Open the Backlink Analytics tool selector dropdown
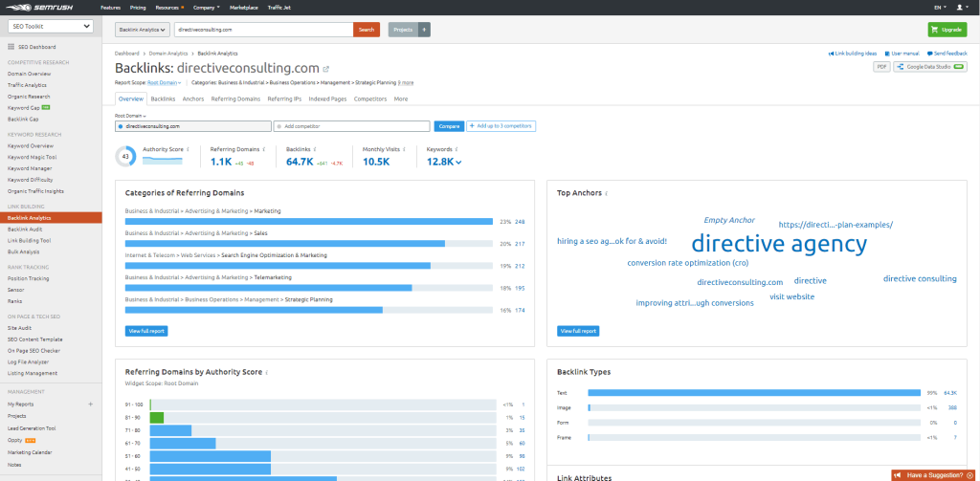 (143, 30)
